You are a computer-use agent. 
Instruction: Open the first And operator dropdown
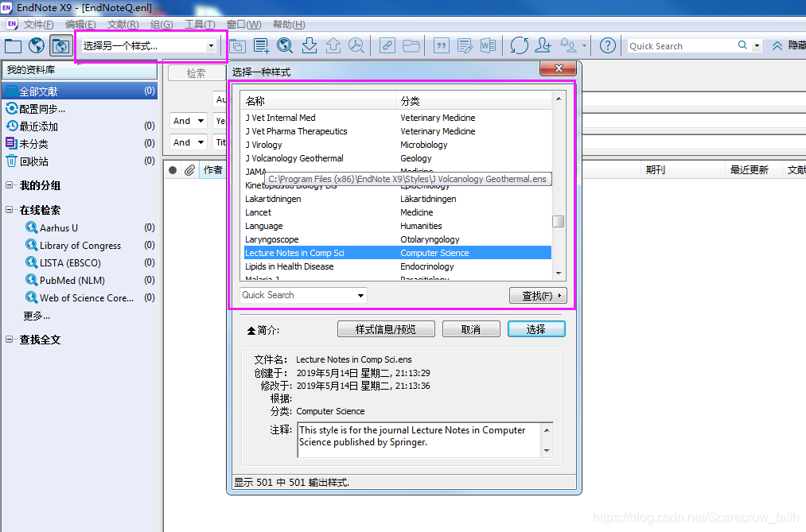pyautogui.click(x=188, y=121)
